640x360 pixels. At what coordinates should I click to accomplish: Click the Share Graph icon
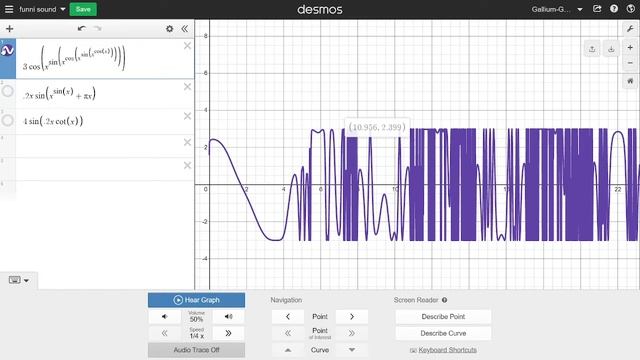pos(597,9)
